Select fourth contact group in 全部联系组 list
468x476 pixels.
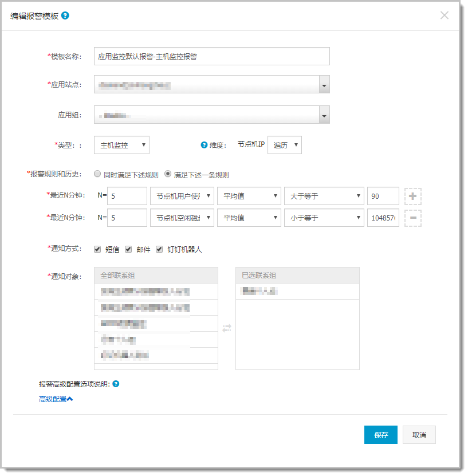pyautogui.click(x=156, y=340)
